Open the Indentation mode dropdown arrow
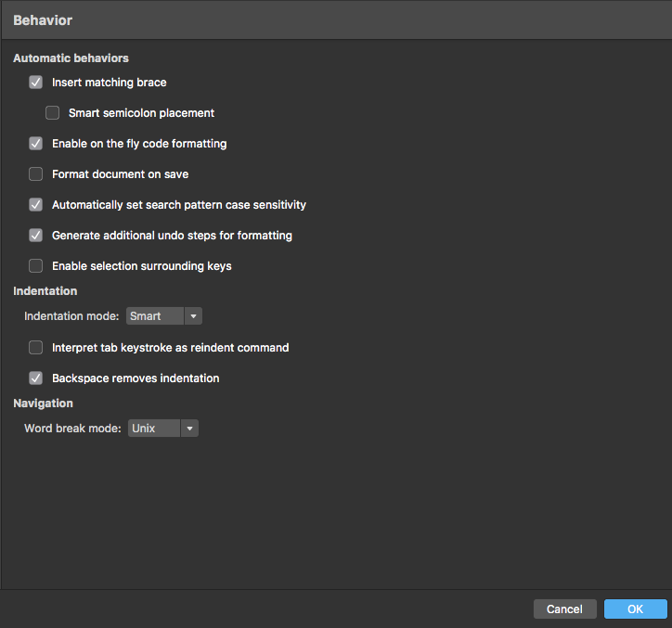Viewport: 672px width, 628px height. (193, 316)
